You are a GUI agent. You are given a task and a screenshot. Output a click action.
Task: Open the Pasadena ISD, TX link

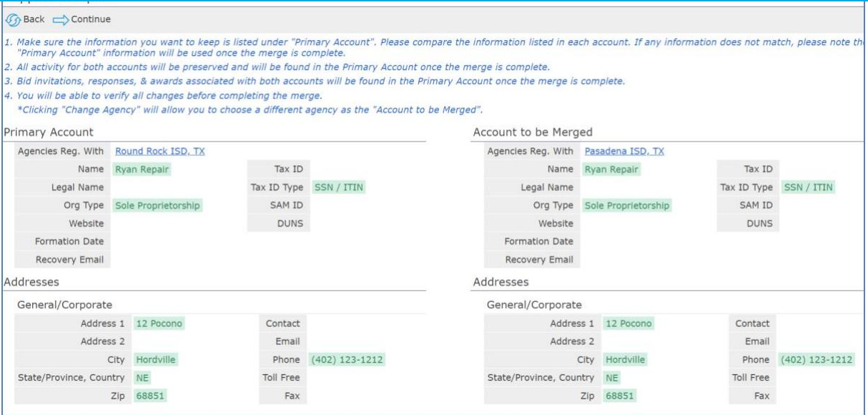click(x=624, y=152)
